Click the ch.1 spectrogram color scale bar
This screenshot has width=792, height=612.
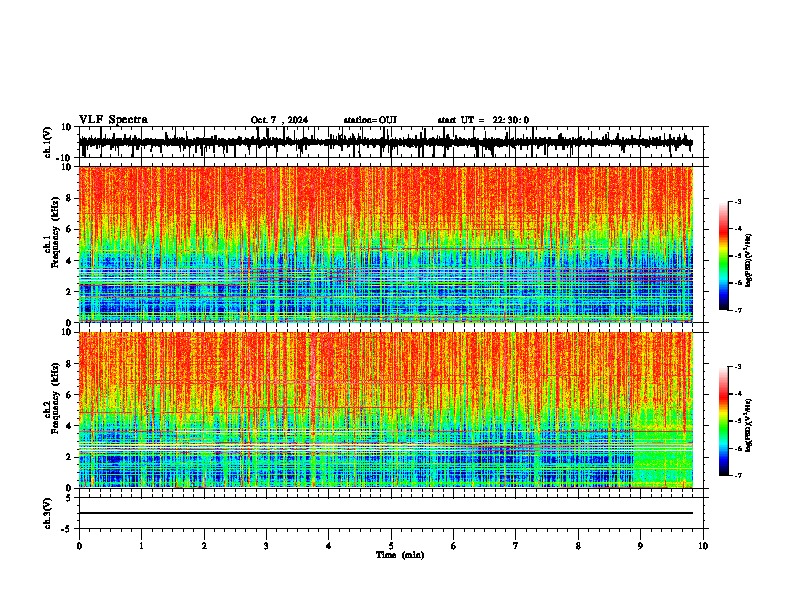coord(724,256)
